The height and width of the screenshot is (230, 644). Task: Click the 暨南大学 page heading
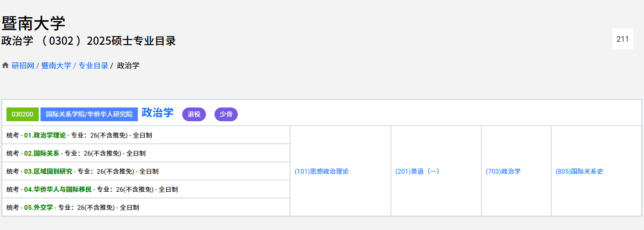(x=33, y=23)
